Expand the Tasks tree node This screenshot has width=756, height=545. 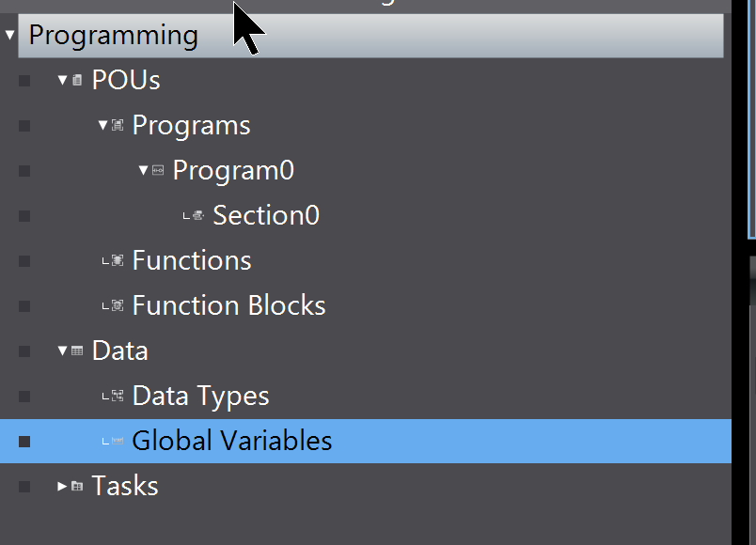point(62,486)
